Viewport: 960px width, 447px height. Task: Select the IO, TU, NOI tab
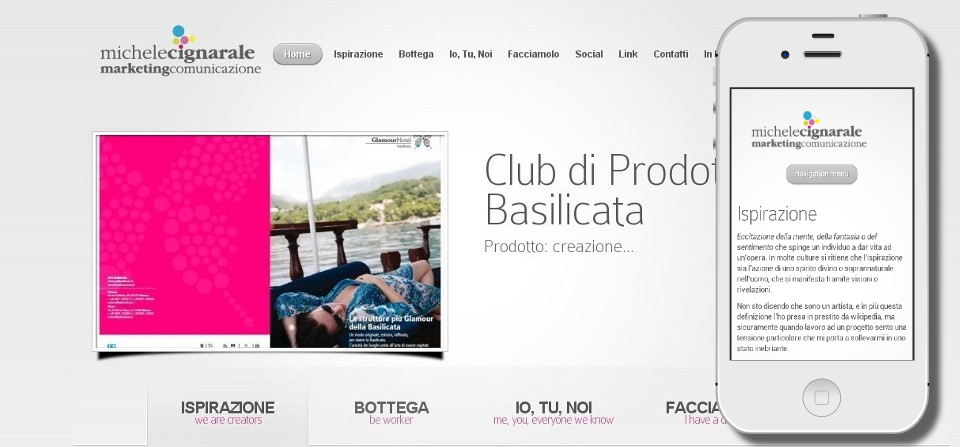click(553, 413)
